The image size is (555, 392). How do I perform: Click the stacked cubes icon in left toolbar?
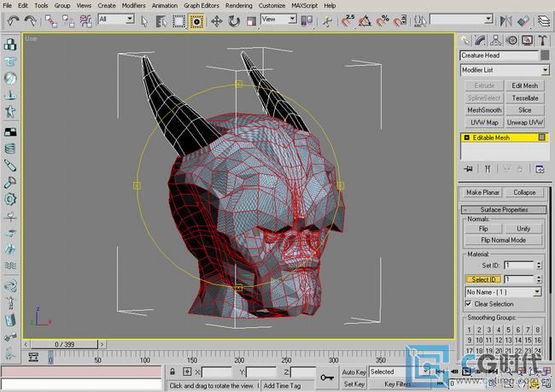[10, 44]
